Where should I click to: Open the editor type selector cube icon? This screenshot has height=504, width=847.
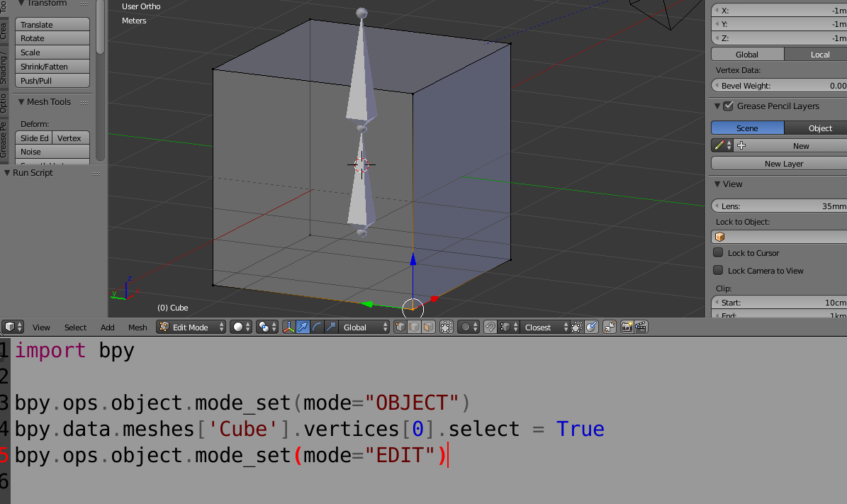pos(13,327)
